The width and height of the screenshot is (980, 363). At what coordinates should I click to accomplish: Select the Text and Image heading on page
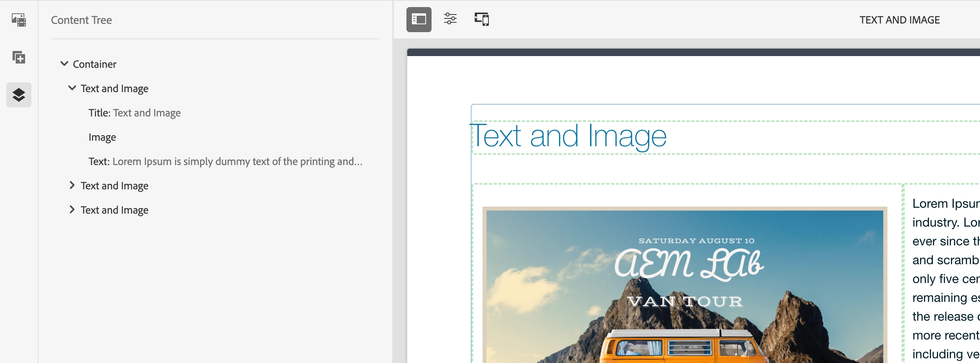(569, 136)
